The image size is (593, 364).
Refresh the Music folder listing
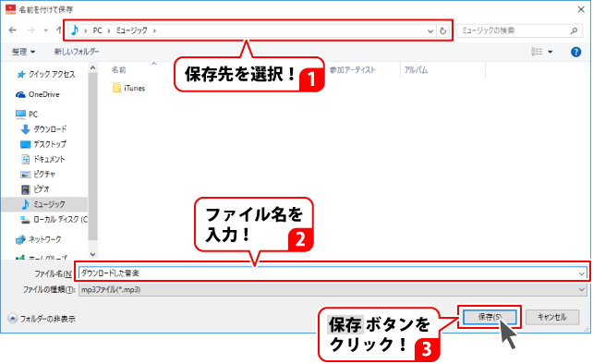point(442,30)
